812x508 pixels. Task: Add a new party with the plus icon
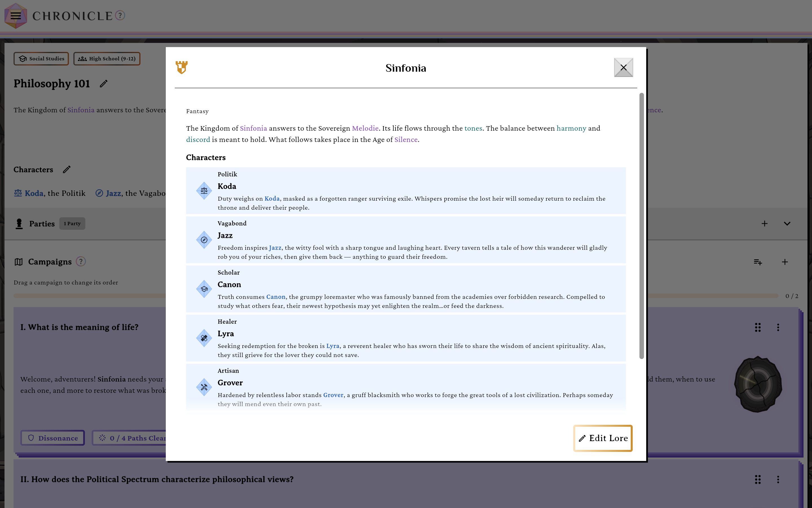764,224
